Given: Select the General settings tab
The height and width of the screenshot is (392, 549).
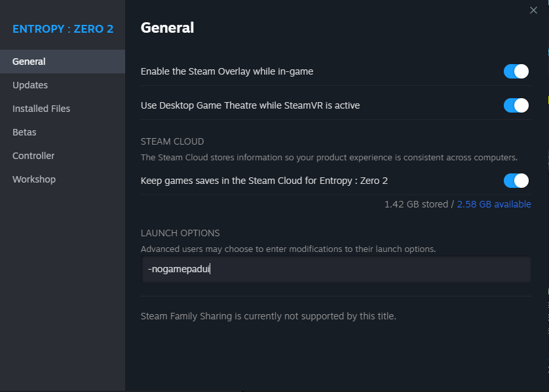Looking at the screenshot, I should coord(29,62).
